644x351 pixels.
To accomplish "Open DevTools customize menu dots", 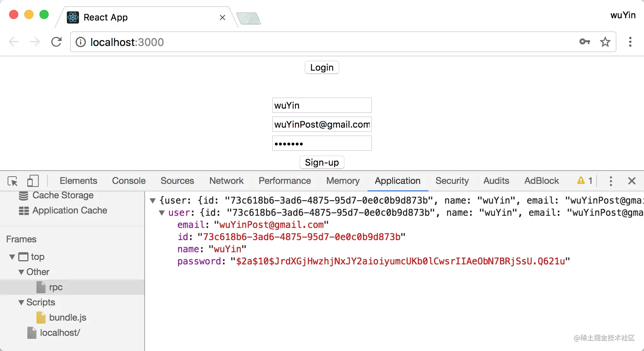I will click(611, 181).
